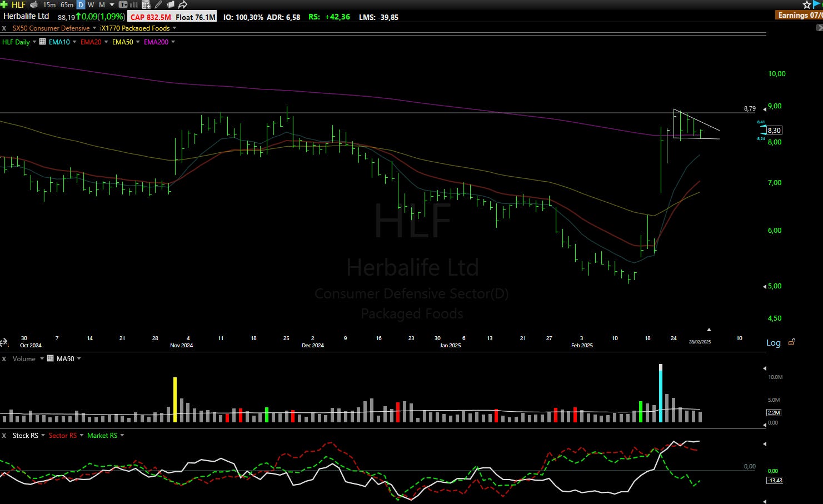Click the yellow volume bar
This screenshot has height=504, width=823.
(175, 400)
